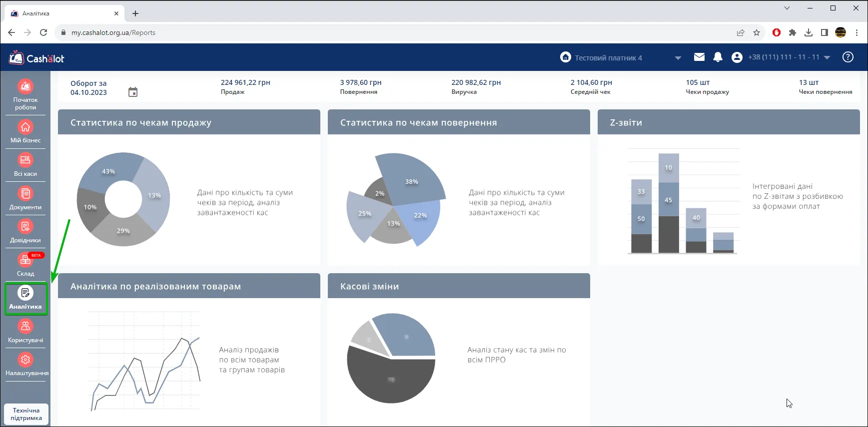Click the cash shifts pie chart
This screenshot has width=868, height=427.
(x=391, y=358)
